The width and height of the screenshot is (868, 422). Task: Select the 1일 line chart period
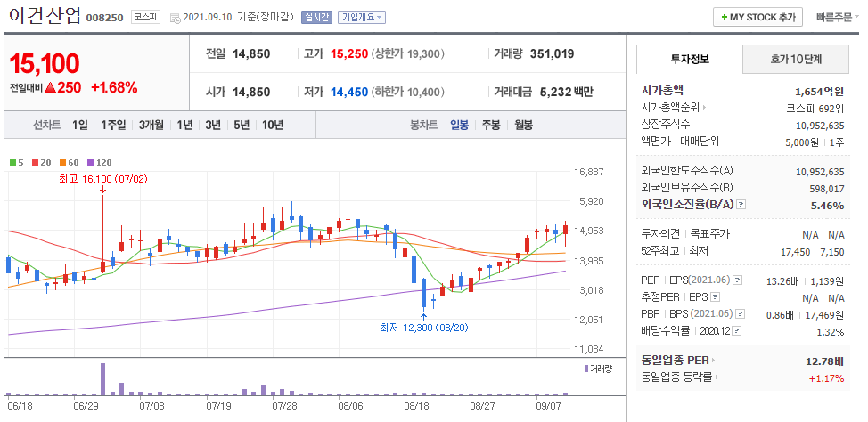coord(79,125)
